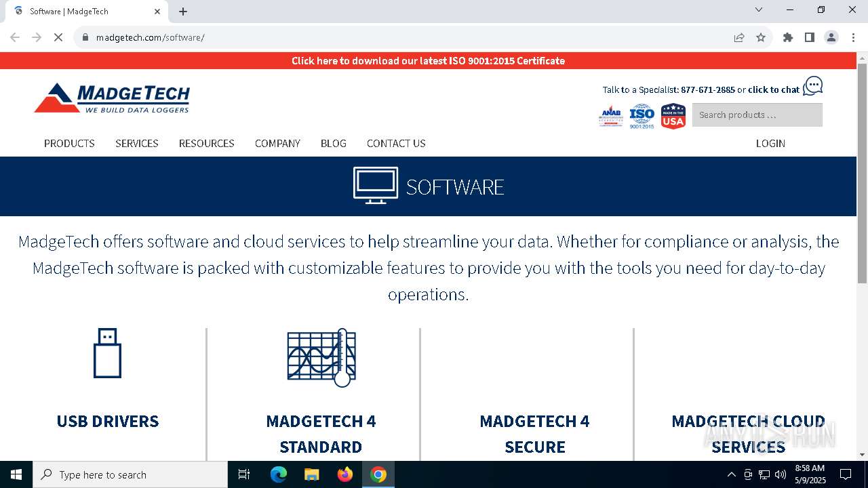
Task: Open File Explorer from the taskbar
Action: tap(312, 474)
